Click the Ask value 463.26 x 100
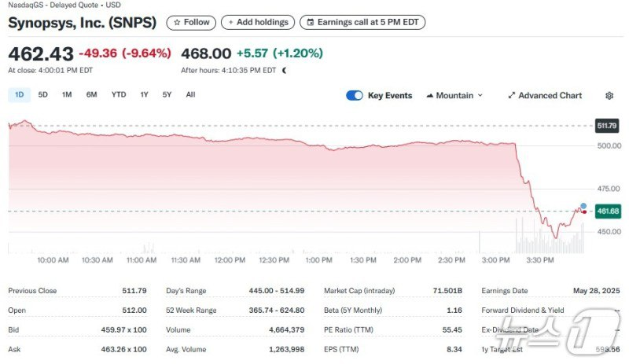 tap(124, 350)
